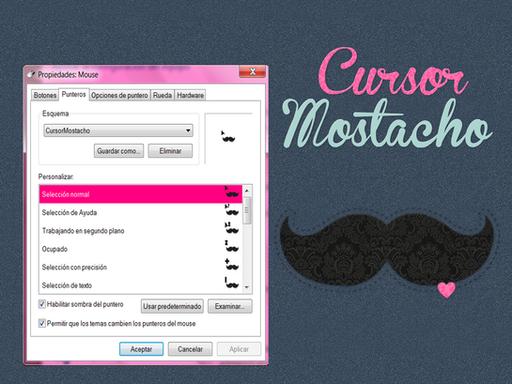Toggle Habilitar sombra del puntero checkbox
This screenshot has width=512, height=384.
coord(42,304)
